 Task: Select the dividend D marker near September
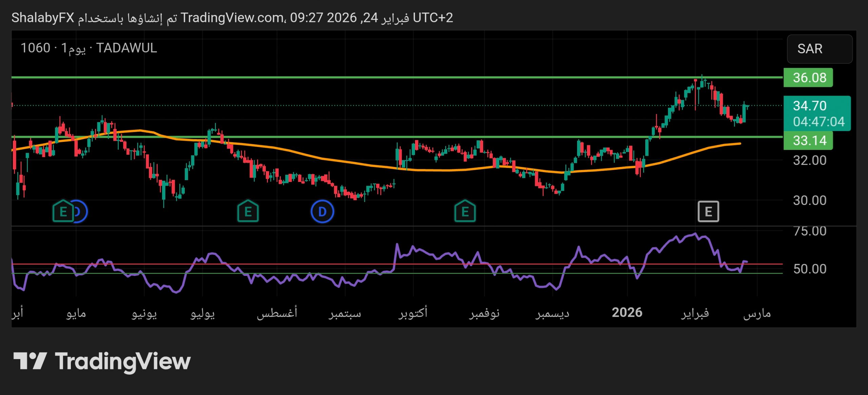click(322, 211)
